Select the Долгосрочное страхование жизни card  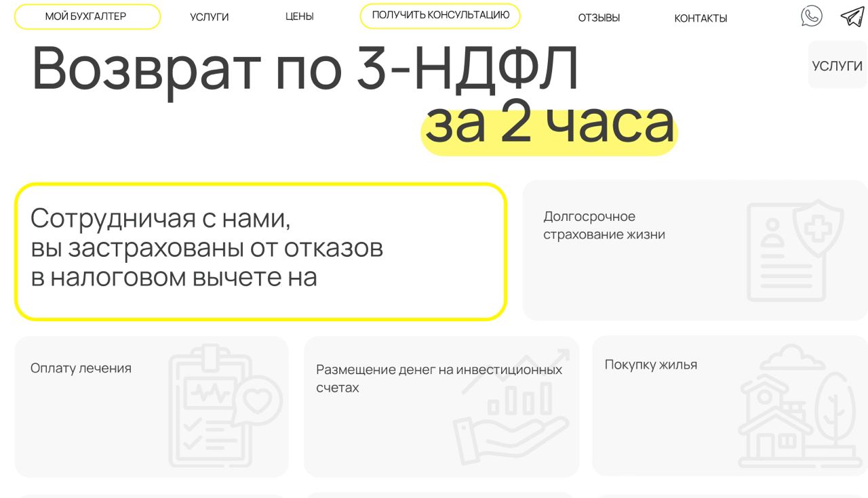point(695,251)
